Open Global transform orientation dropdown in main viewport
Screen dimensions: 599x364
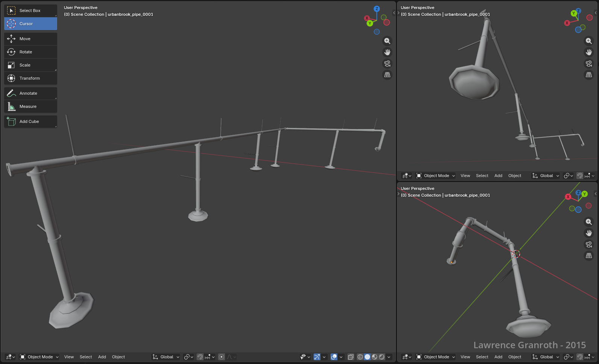click(166, 357)
